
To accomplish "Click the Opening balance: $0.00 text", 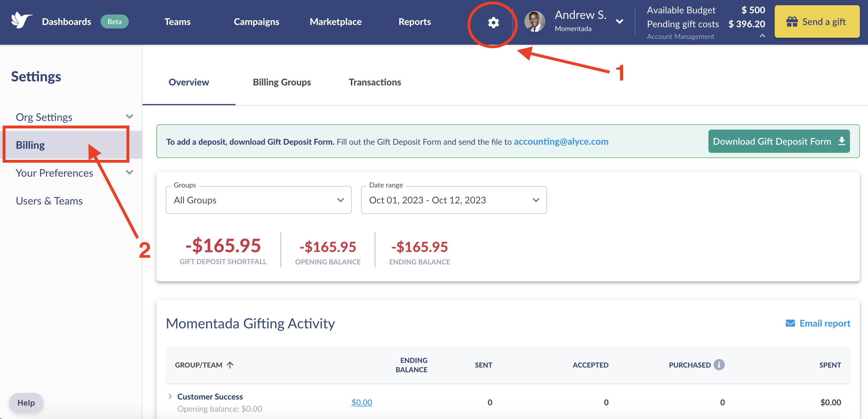I will coord(219,409).
